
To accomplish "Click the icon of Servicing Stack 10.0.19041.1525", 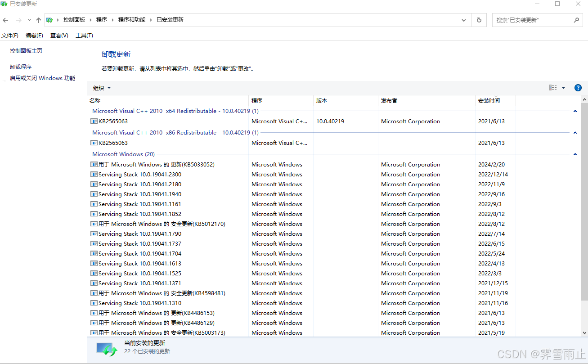I will (x=94, y=274).
